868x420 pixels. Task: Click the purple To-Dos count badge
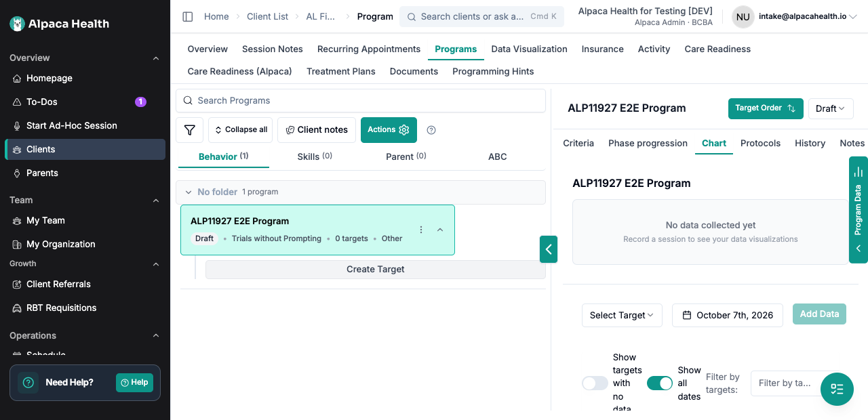tap(140, 102)
